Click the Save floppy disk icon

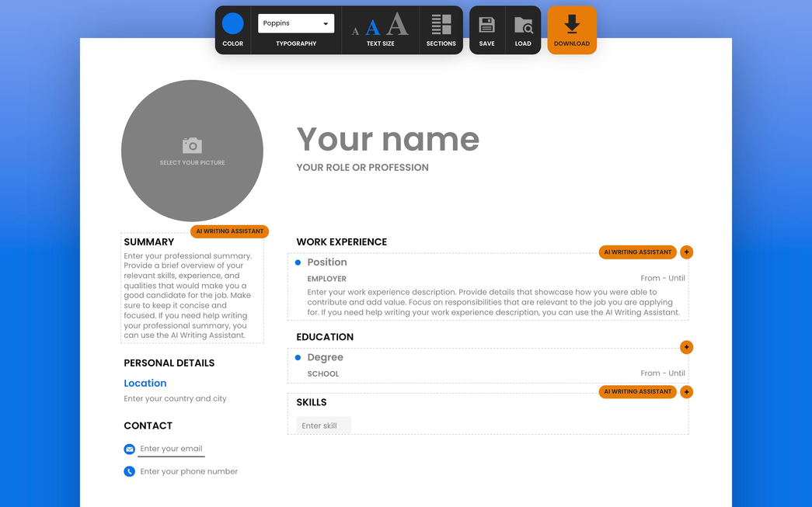coord(486,25)
